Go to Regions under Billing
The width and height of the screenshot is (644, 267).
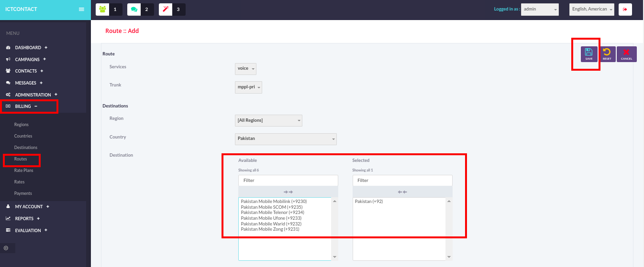click(22, 125)
